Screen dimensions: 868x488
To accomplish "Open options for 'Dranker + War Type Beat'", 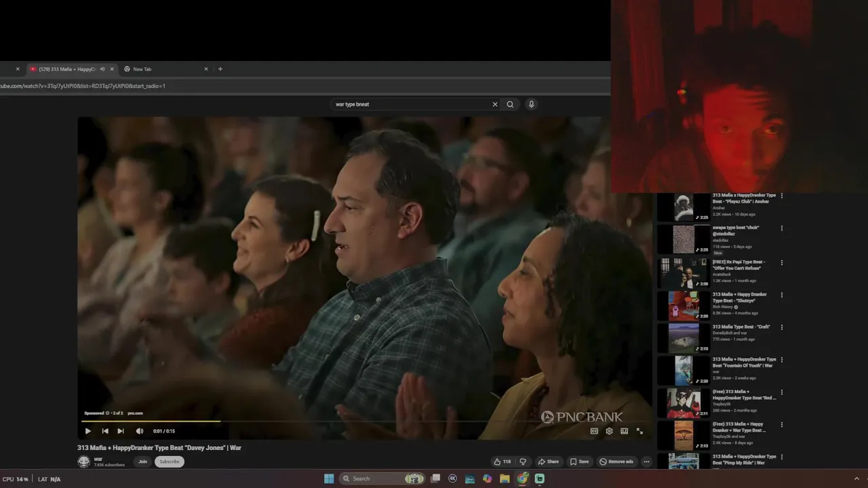I will (782, 425).
